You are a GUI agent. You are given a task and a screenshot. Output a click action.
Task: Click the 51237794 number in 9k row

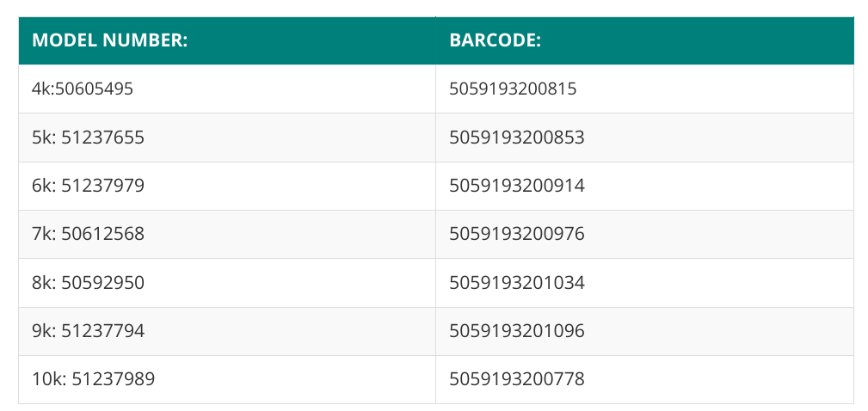[x=103, y=331]
